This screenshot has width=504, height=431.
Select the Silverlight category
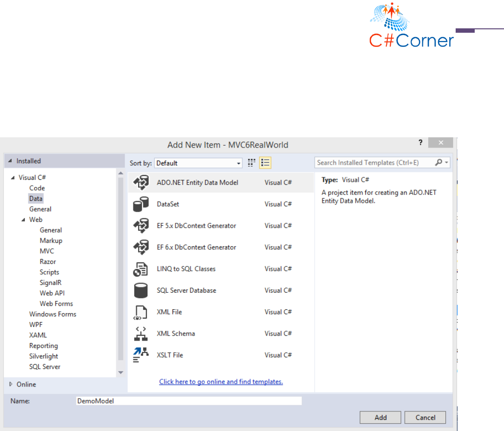pyautogui.click(x=43, y=356)
